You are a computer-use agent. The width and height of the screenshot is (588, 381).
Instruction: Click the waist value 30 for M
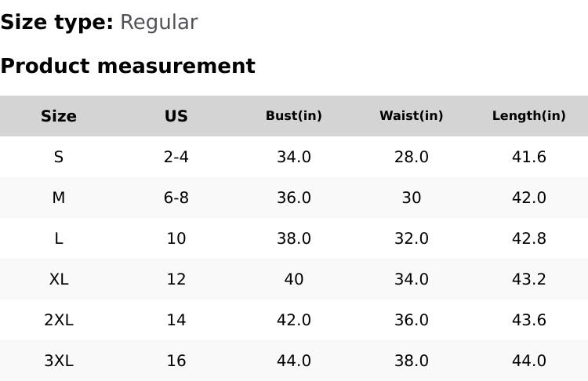pyautogui.click(x=412, y=198)
